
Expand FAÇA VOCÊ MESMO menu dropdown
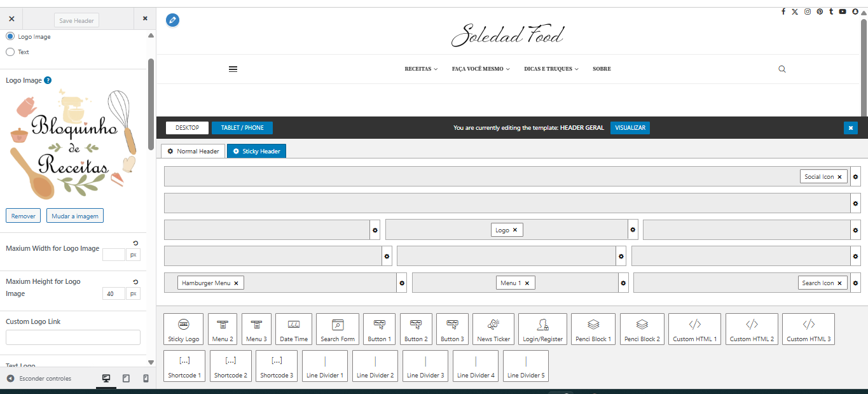tap(481, 69)
